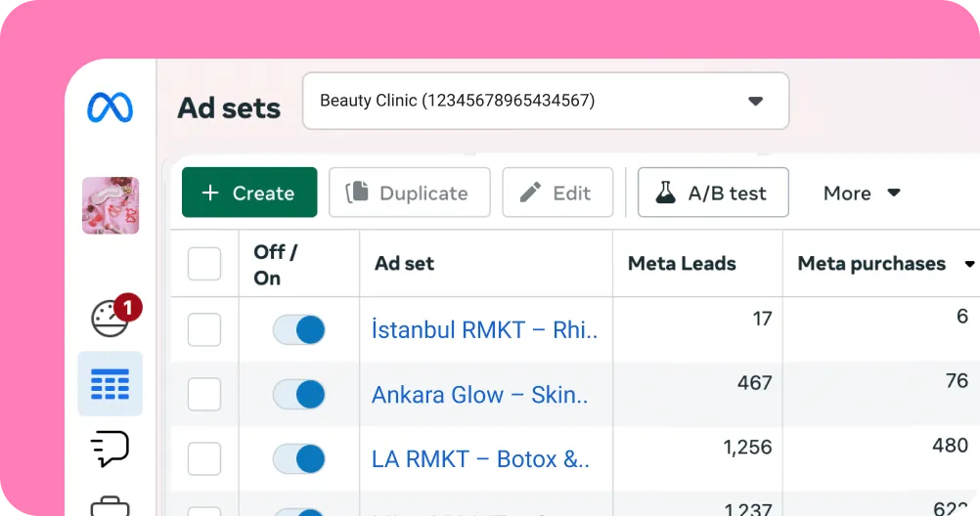Disable the LA RMKT ad set switch

[x=298, y=458]
